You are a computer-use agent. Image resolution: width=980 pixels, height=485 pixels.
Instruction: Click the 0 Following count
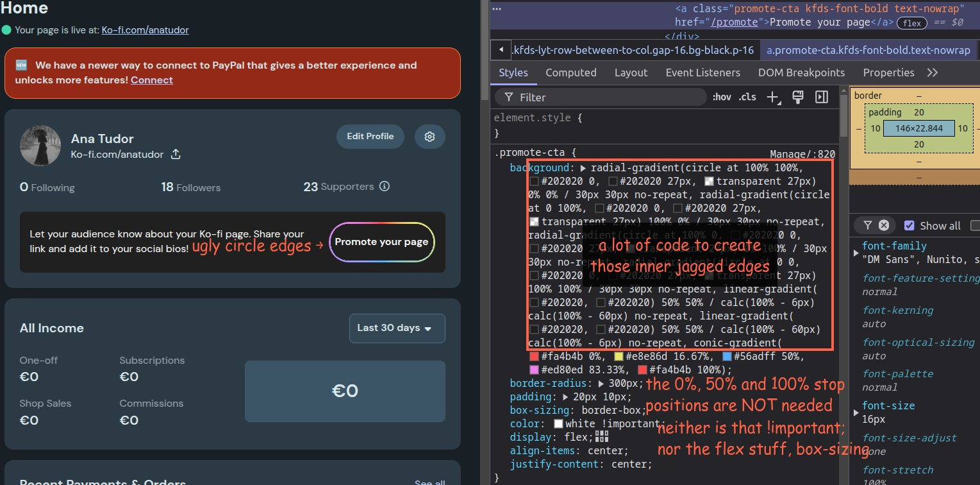click(47, 187)
